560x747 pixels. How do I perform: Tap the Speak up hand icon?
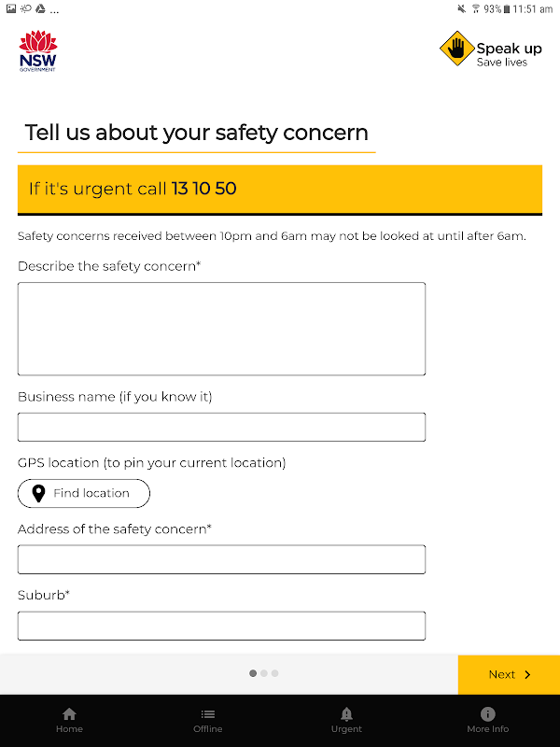(455, 49)
